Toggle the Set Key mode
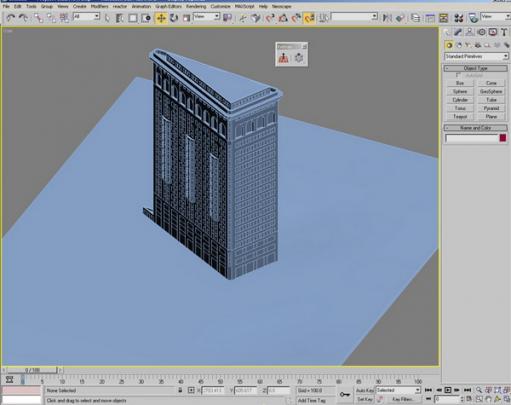Image resolution: width=511 pixels, height=405 pixels. pos(365,399)
